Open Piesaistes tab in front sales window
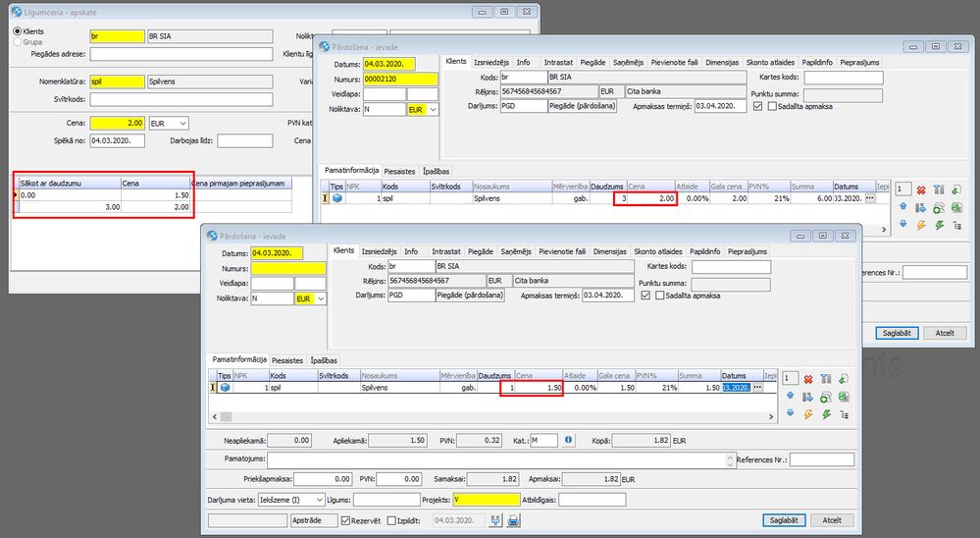980x538 pixels. point(287,360)
